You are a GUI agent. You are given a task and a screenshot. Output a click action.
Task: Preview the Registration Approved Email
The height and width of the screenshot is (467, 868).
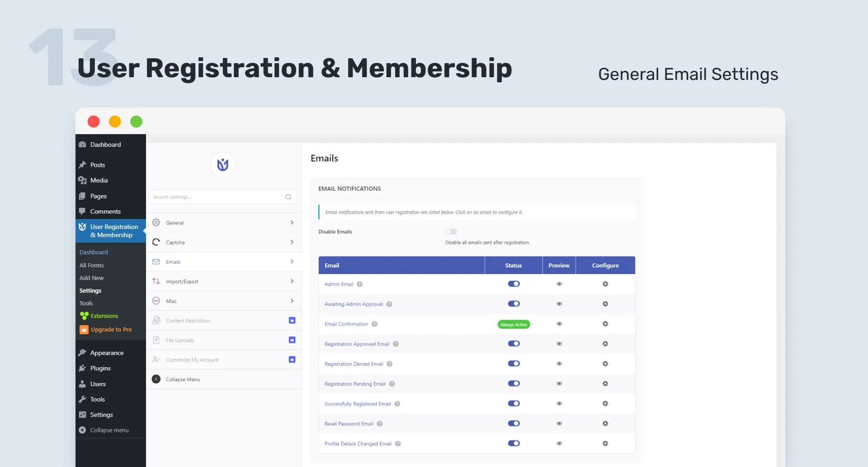click(x=559, y=344)
